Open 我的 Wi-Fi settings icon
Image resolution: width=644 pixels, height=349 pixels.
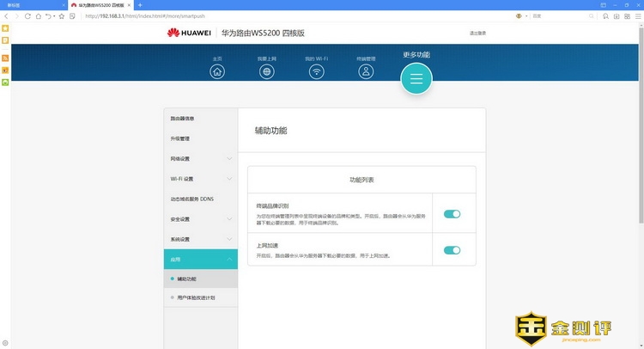pos(316,71)
